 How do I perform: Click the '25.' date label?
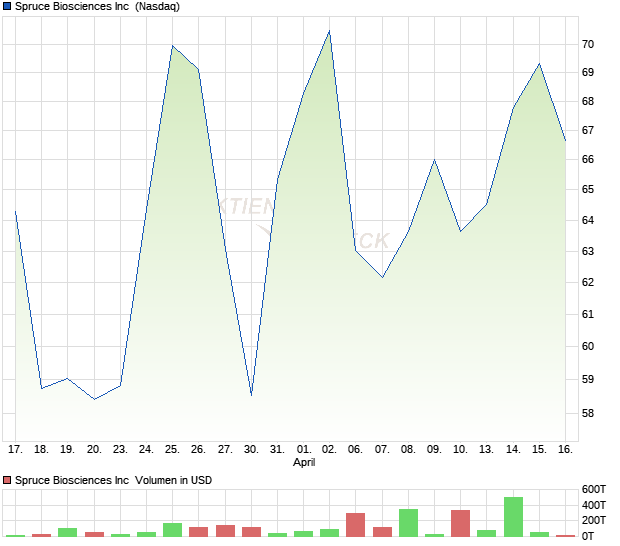(x=172, y=450)
